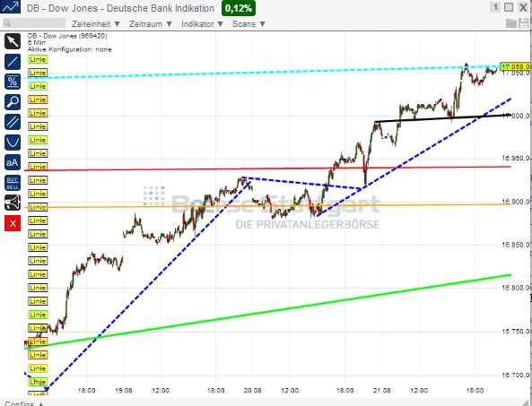Open the Zeiteinheit dropdown
This screenshot has height=406, width=532.
[x=96, y=24]
